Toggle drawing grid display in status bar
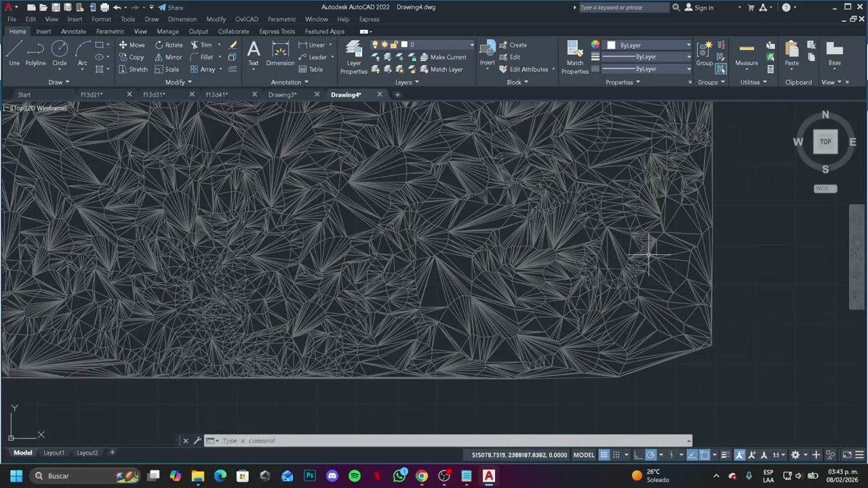The height and width of the screenshot is (488, 868). coord(604,455)
